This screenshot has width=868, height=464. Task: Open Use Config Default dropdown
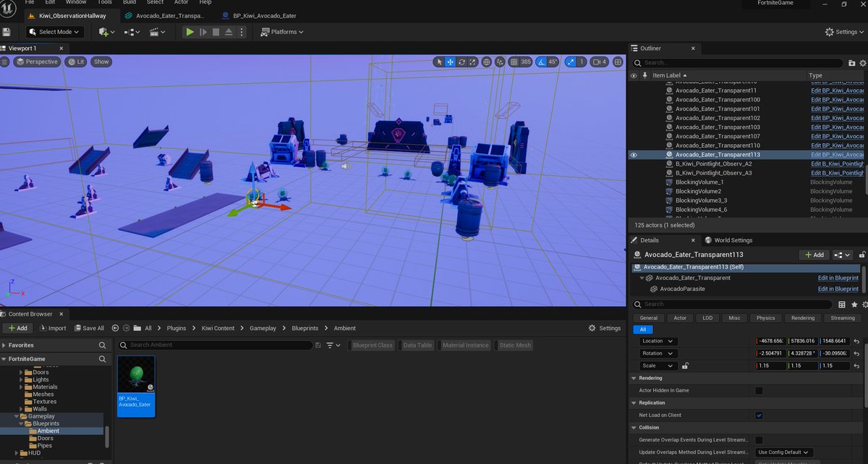coord(784,452)
